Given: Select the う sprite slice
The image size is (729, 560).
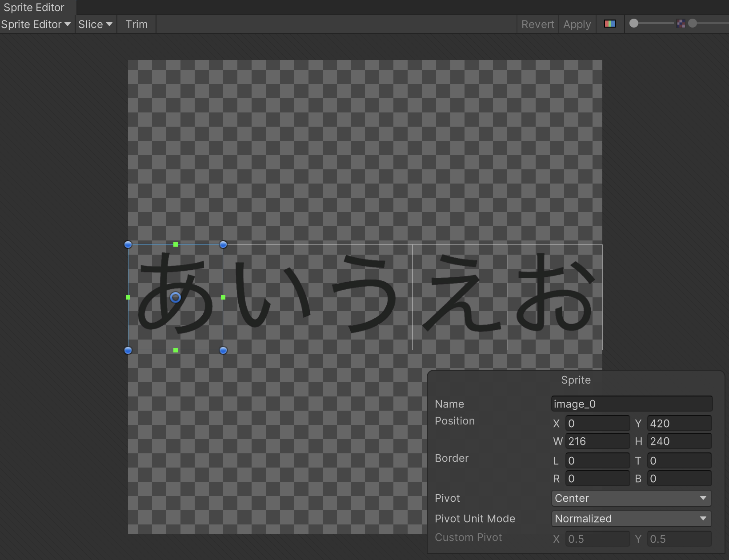Looking at the screenshot, I should (365, 297).
